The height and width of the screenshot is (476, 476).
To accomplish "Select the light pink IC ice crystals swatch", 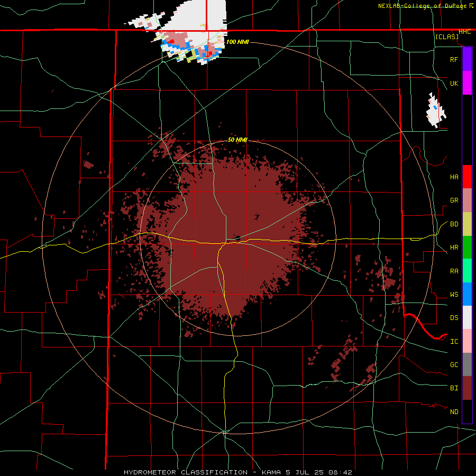I will (x=467, y=341).
